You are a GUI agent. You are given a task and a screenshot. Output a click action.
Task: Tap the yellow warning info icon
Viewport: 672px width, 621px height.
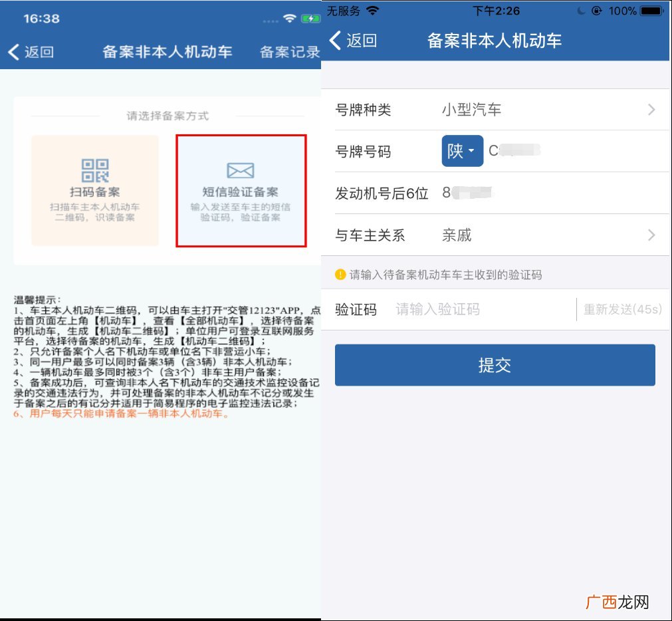pos(340,275)
